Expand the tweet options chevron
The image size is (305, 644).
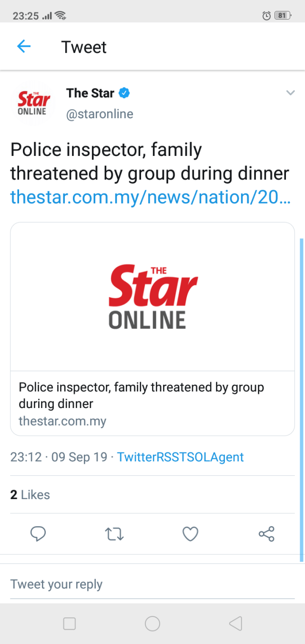[x=290, y=93]
